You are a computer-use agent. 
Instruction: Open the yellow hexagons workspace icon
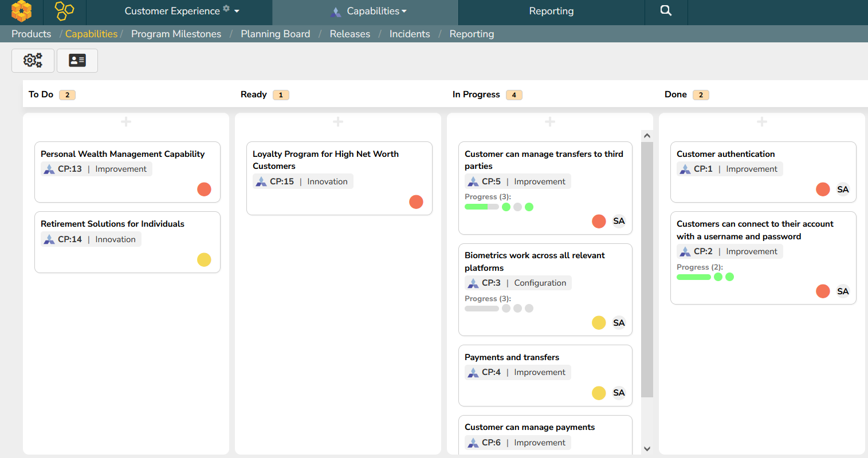(x=64, y=11)
